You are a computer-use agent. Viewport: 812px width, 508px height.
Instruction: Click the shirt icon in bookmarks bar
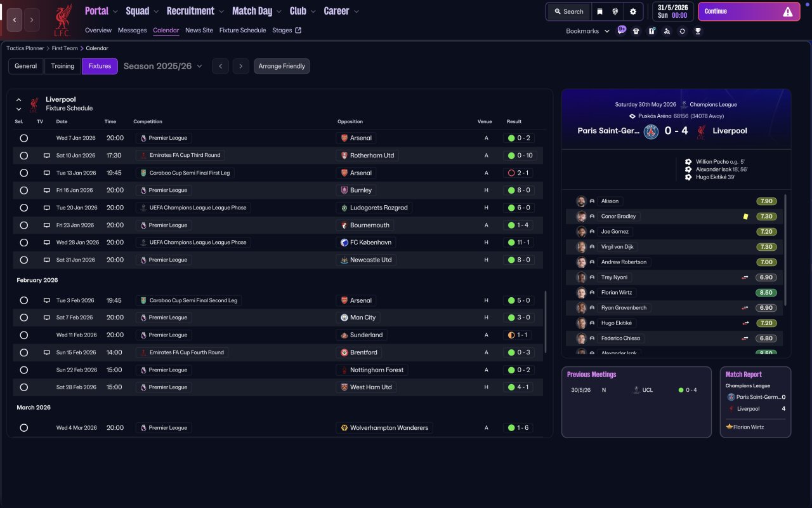click(x=636, y=31)
